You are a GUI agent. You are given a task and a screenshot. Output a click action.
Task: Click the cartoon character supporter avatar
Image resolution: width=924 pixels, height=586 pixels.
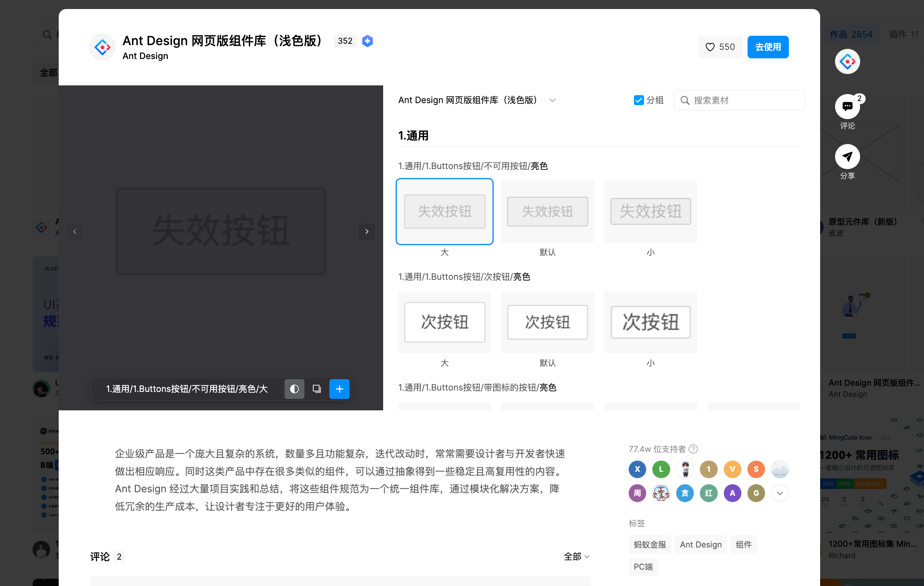tap(685, 469)
